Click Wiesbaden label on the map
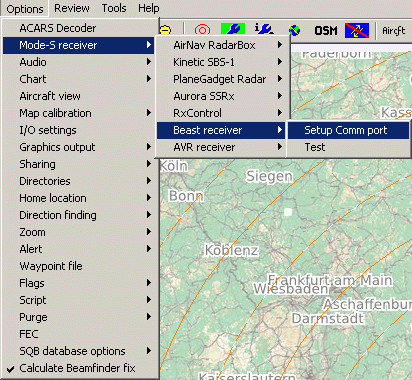412x380 pixels. (x=291, y=289)
